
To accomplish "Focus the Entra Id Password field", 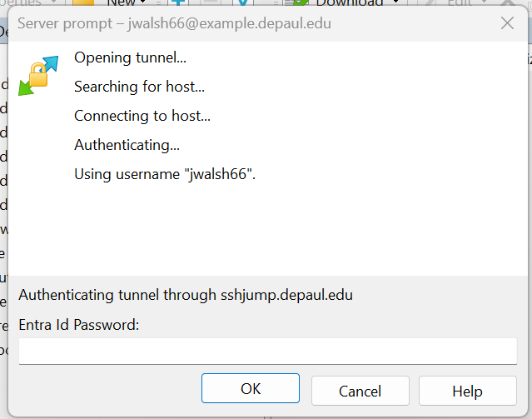I will pos(267,352).
